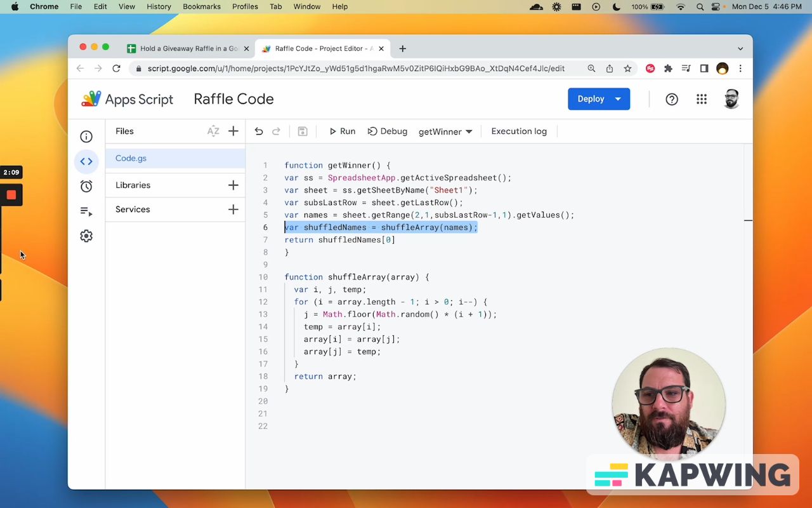
Task: Open the Google apps grid icon
Action: [702, 99]
